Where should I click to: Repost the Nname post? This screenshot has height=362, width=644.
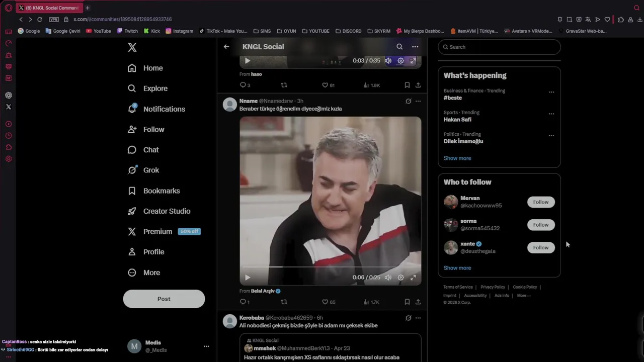click(x=284, y=302)
